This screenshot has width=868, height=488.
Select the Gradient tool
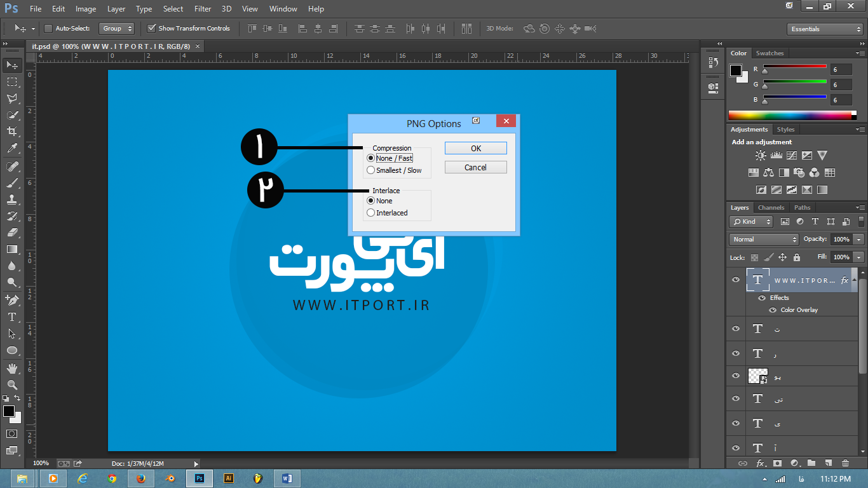pyautogui.click(x=12, y=249)
